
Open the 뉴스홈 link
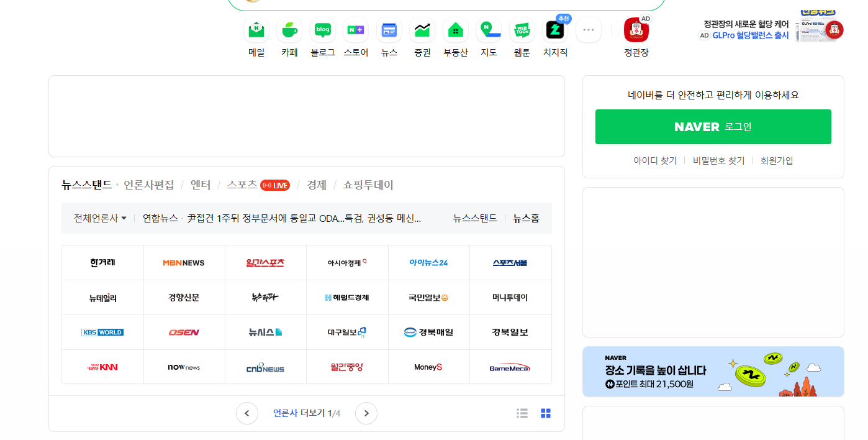526,218
